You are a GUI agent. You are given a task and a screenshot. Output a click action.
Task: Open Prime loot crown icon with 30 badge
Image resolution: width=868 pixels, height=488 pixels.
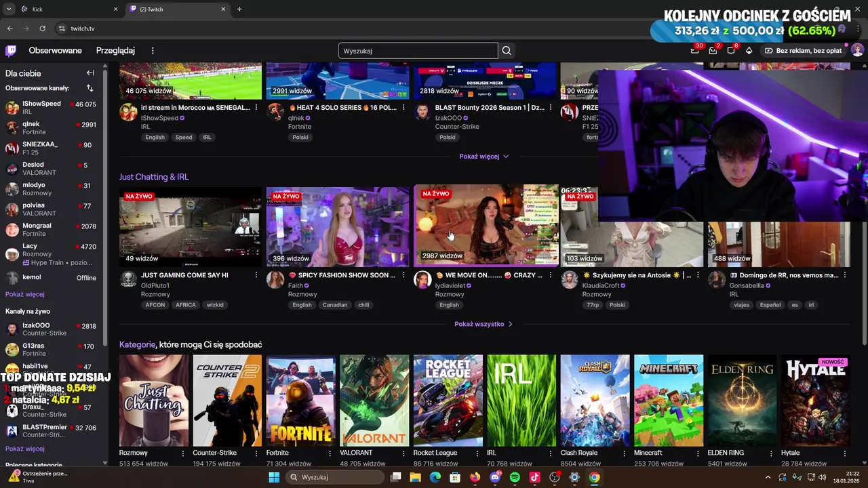694,50
